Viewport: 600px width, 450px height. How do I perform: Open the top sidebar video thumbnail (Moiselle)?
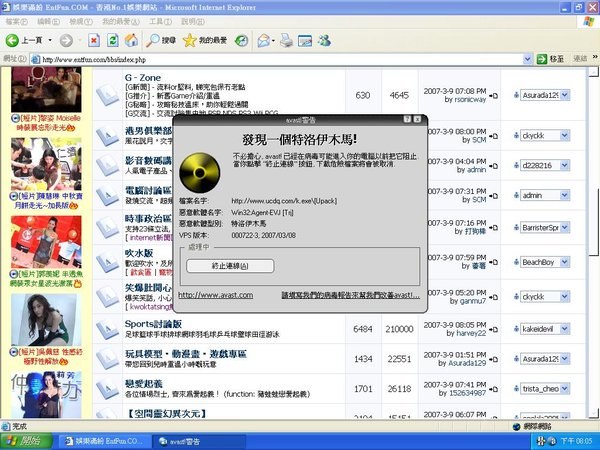pos(46,90)
